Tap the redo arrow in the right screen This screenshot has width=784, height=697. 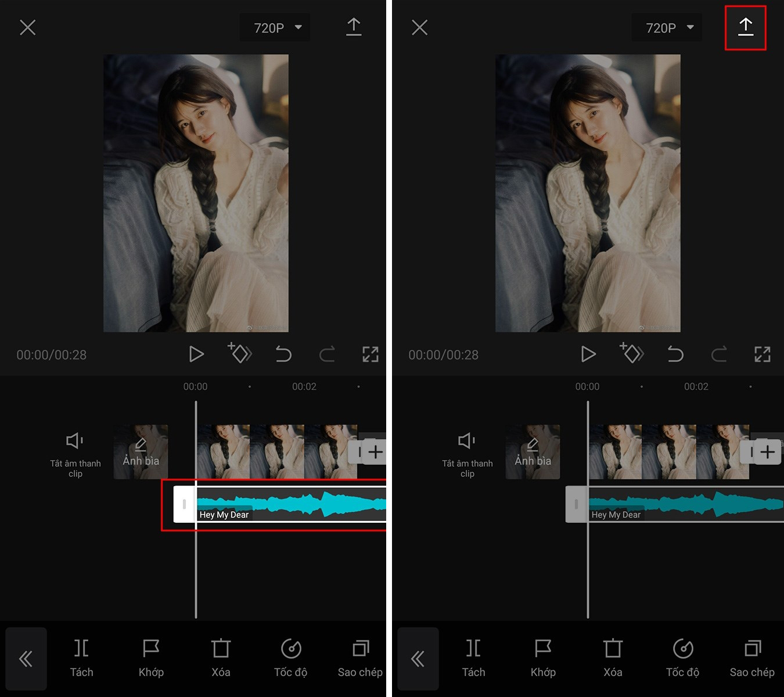(719, 354)
